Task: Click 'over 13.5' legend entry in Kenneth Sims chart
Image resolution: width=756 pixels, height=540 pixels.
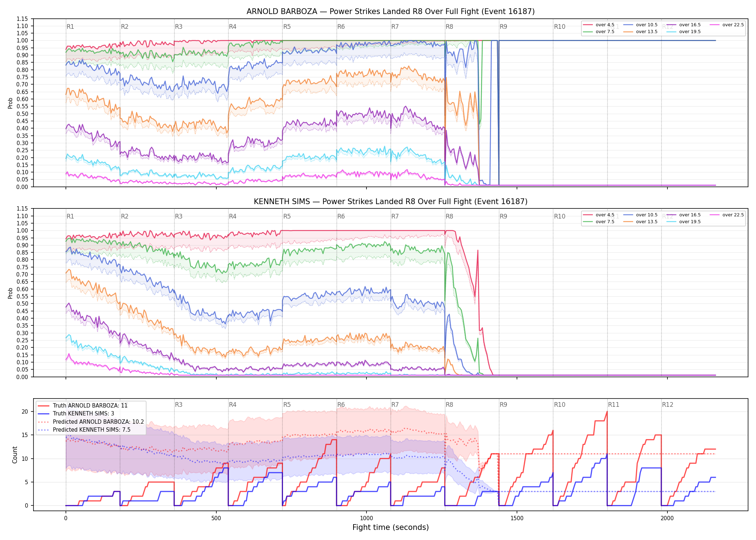Action: (640, 222)
